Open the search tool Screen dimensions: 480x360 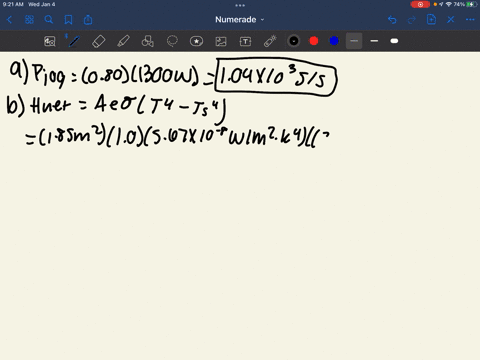click(x=49, y=20)
